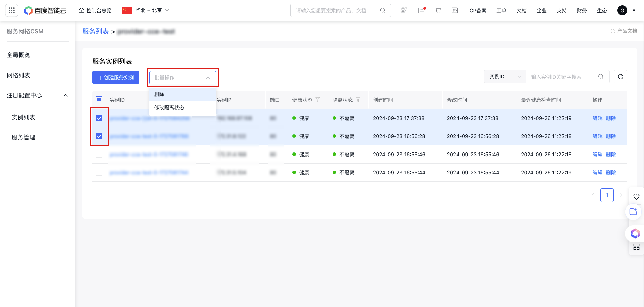Open 实例列表 in sidebar
Viewport: 644px width, 307px height.
coord(23,117)
